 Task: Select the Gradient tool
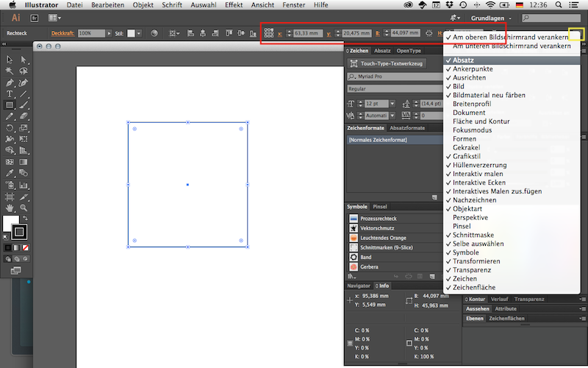click(x=24, y=162)
